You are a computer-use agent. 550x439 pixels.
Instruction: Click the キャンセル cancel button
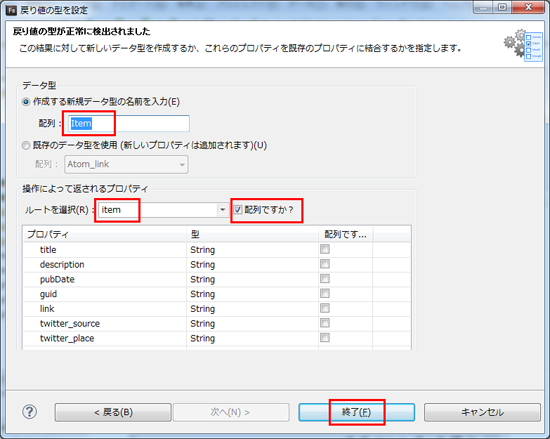tap(482, 412)
